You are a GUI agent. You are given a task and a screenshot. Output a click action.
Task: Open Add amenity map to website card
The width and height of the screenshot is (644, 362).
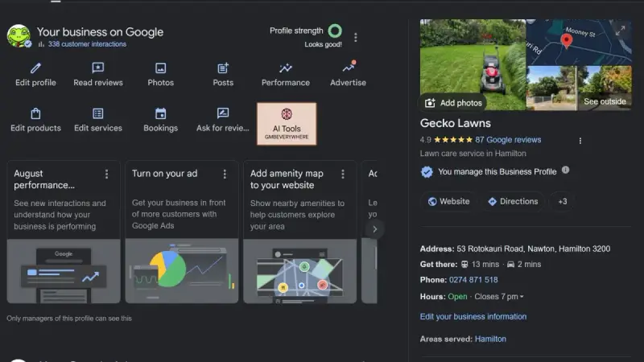(x=299, y=232)
